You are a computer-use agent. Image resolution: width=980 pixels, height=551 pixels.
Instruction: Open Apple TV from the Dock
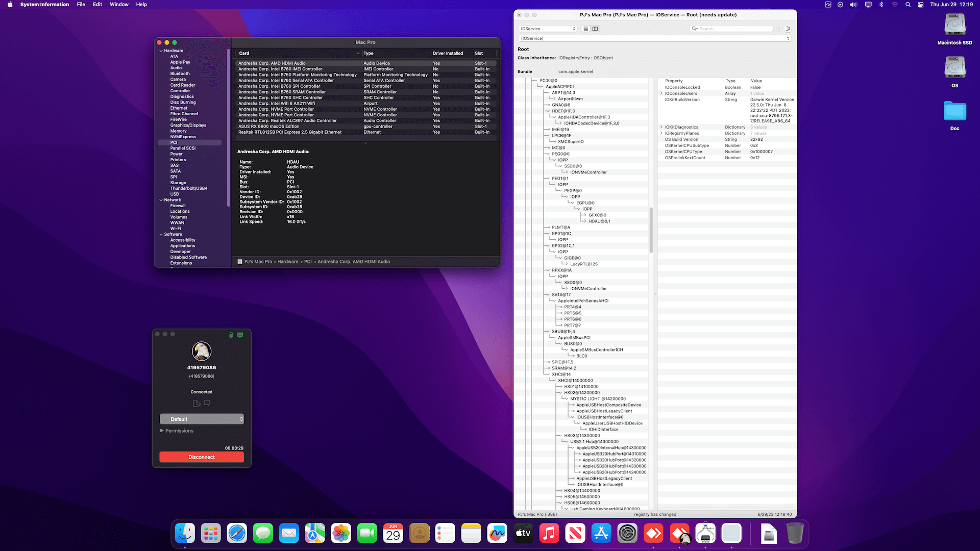pyautogui.click(x=523, y=534)
